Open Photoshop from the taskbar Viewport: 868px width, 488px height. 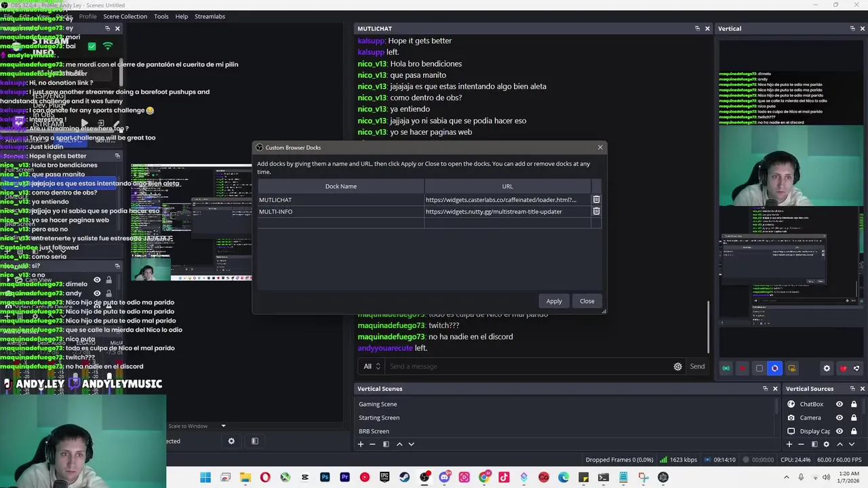(325, 478)
